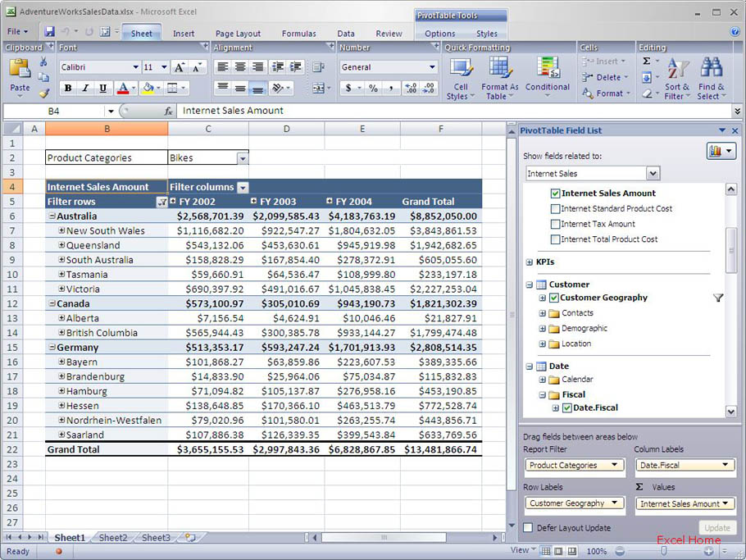Switch to the Data tab
Image resolution: width=746 pixels, height=560 pixels.
346,34
